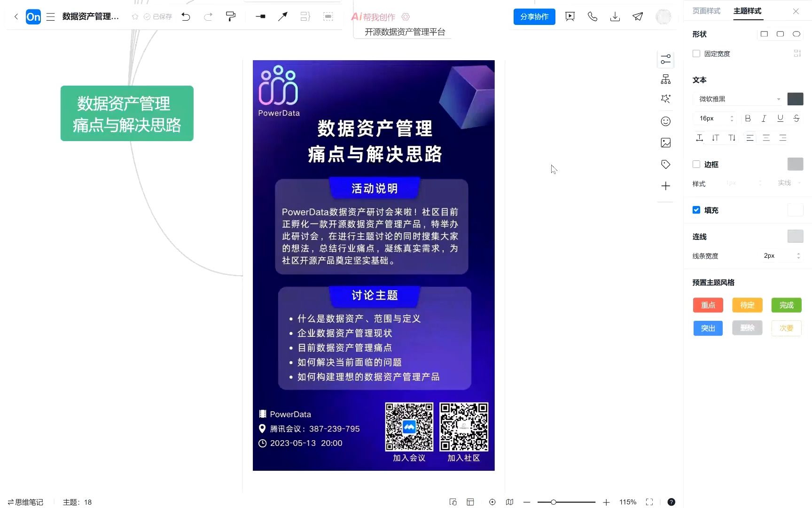812x508 pixels.
Task: Open the layout structure panel icon
Action: point(665,79)
